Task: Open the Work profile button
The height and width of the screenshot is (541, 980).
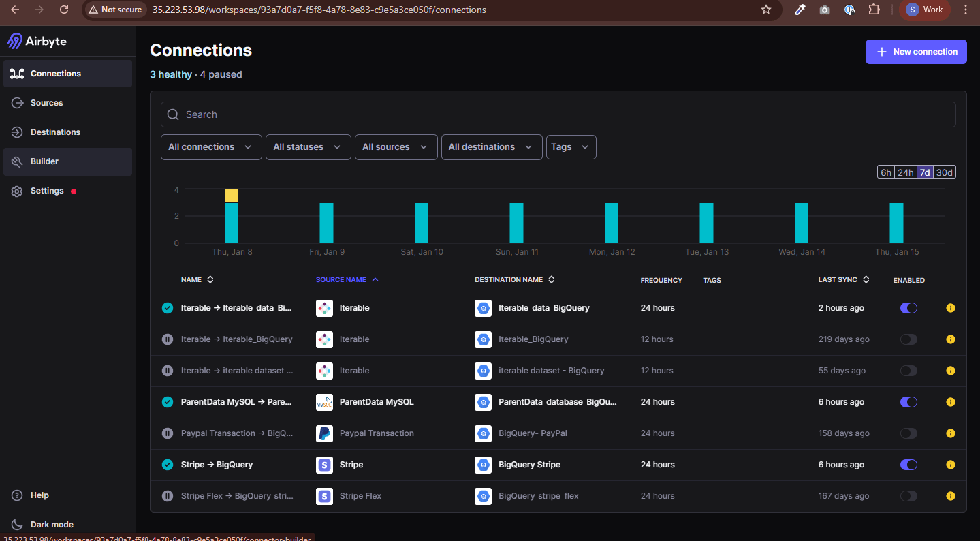Action: (925, 10)
